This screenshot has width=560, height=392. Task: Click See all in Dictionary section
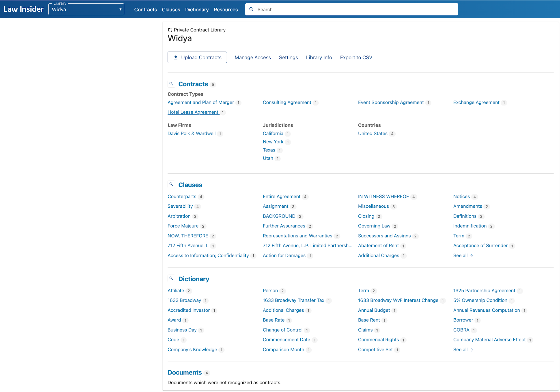(463, 350)
